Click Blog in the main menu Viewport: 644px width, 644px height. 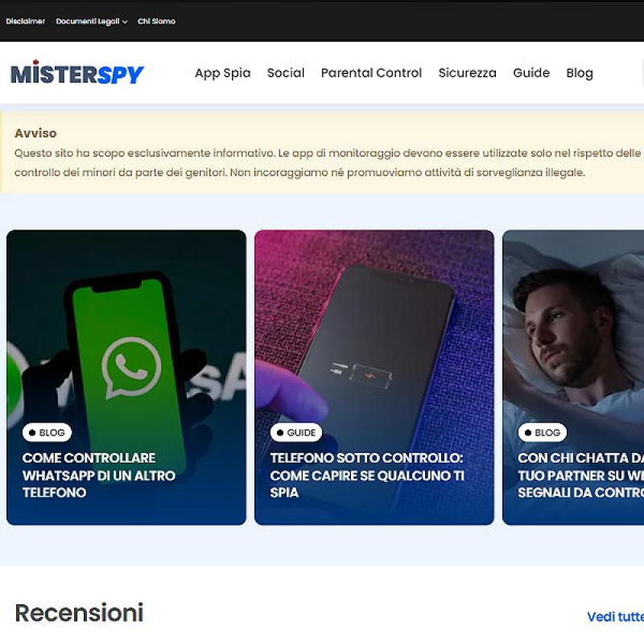tap(580, 72)
